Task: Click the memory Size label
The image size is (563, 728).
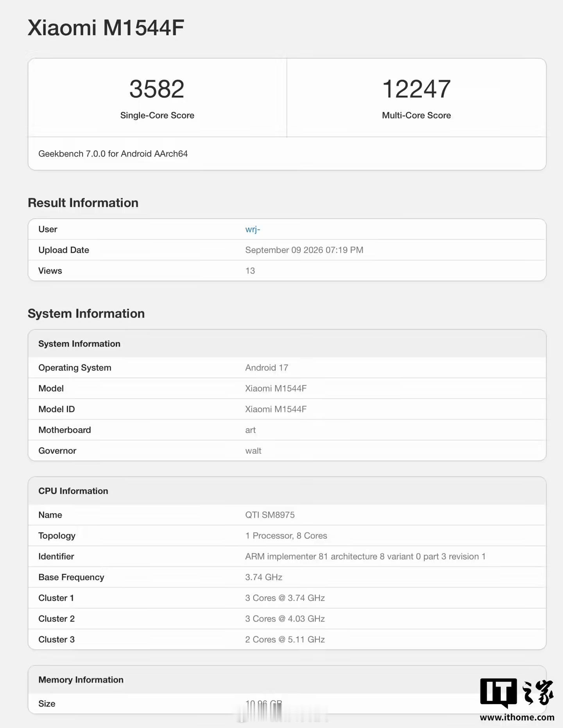Action: click(x=47, y=704)
